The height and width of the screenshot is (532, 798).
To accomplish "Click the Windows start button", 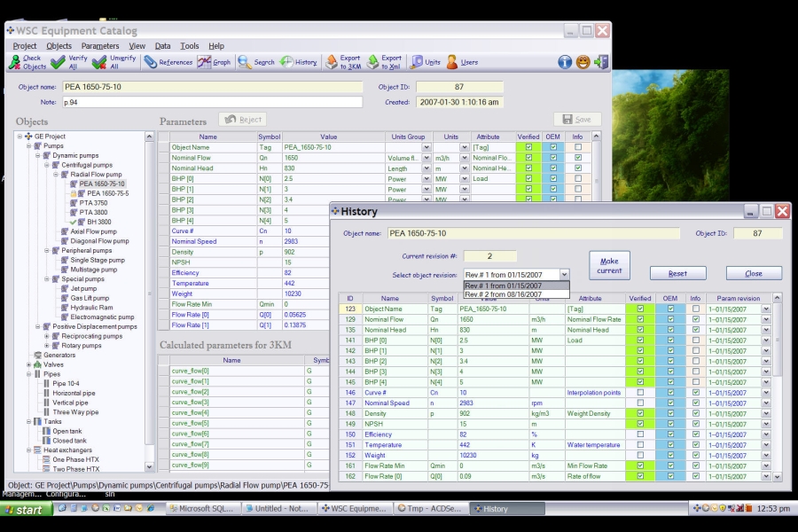I will point(27,509).
